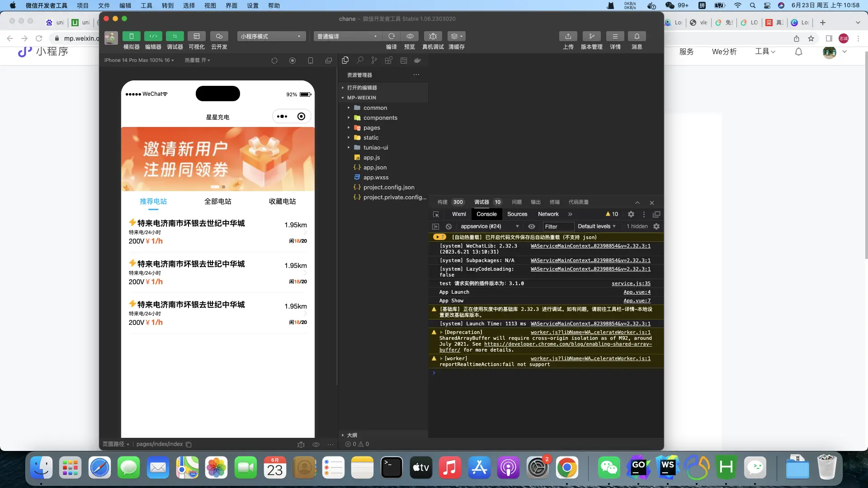Select the file explorer icon in editor sidebar
Viewport: 868px width, 488px height.
coord(345,60)
